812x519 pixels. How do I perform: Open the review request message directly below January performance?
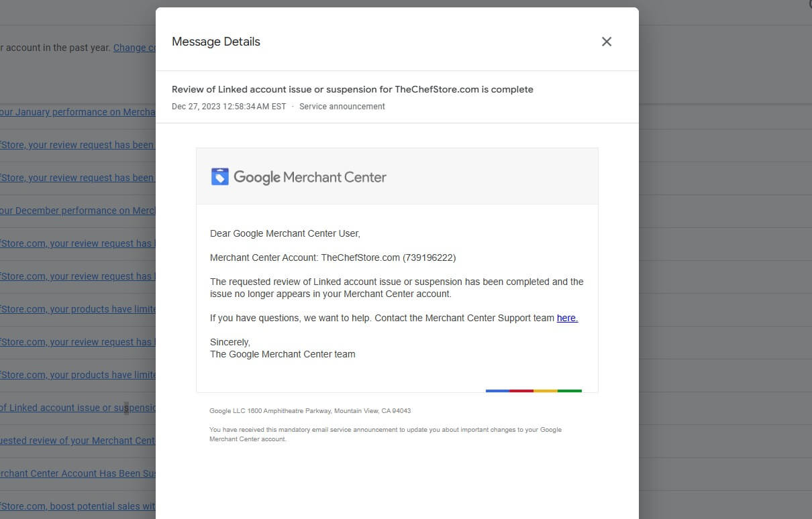[x=78, y=145]
